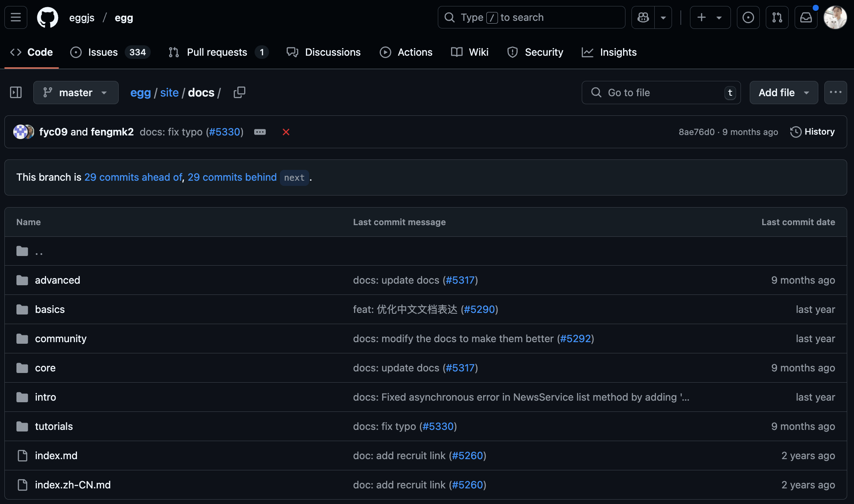This screenshot has height=504, width=854.
Task: Click the index.md file icon
Action: click(22, 456)
